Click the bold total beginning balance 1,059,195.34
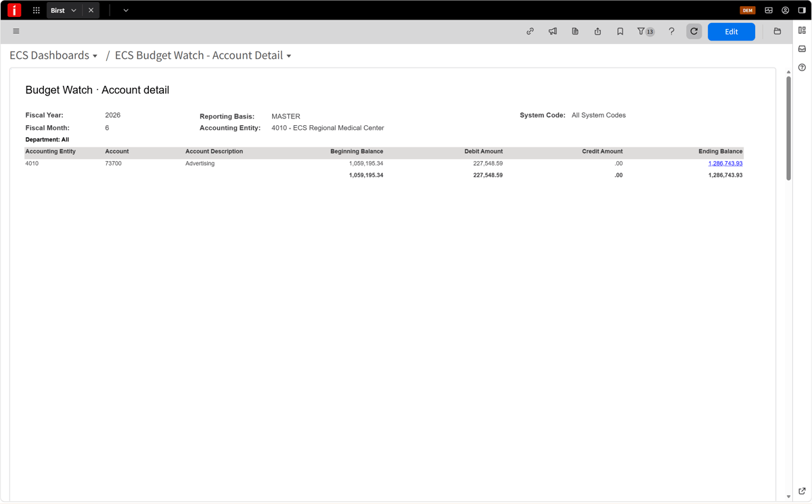This screenshot has width=812, height=504. [366, 175]
